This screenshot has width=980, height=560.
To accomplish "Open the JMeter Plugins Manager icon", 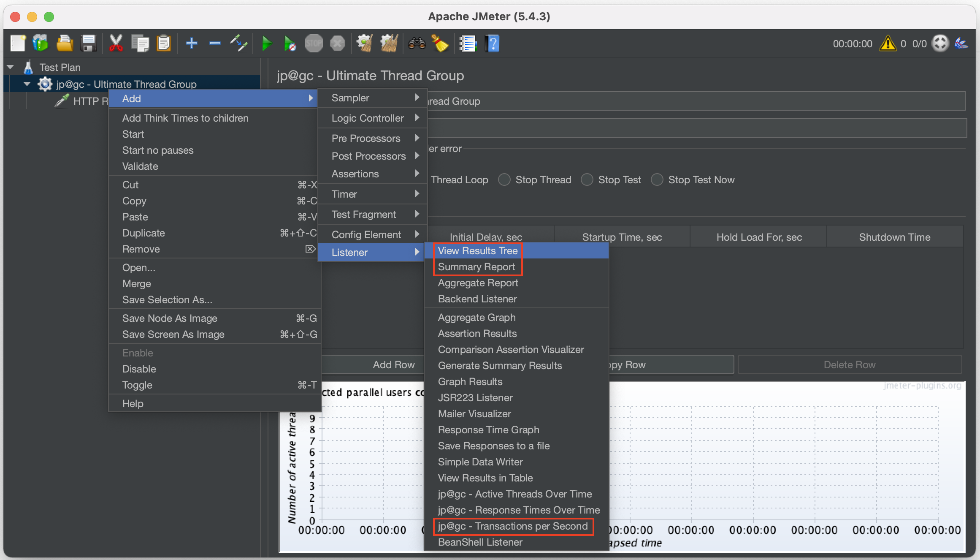I will pyautogui.click(x=962, y=43).
